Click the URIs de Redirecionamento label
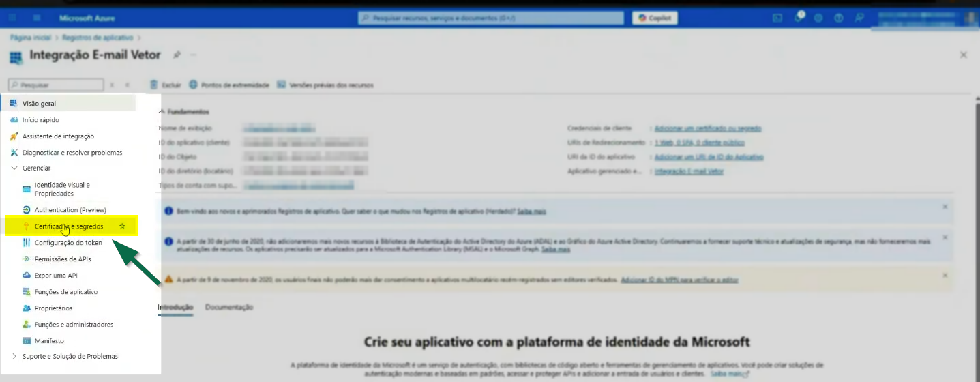This screenshot has width=980, height=382. pos(606,143)
